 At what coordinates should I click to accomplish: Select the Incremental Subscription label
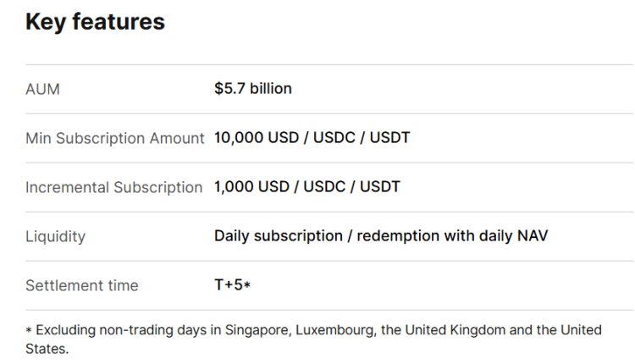(113, 187)
